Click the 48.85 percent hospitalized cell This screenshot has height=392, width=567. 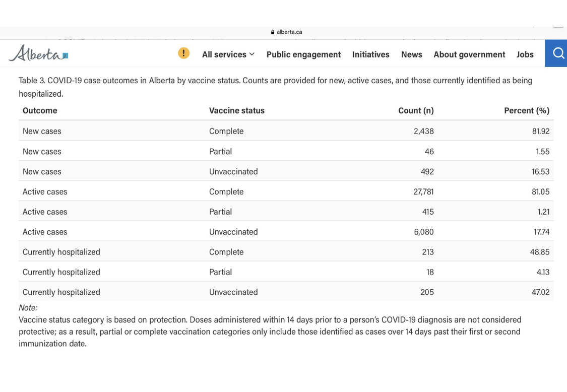[x=539, y=252]
